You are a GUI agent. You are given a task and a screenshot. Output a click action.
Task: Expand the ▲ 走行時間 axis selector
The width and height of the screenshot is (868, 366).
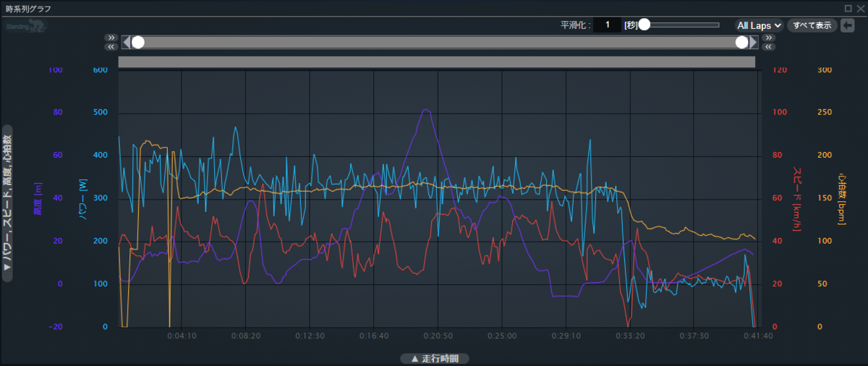(435, 358)
